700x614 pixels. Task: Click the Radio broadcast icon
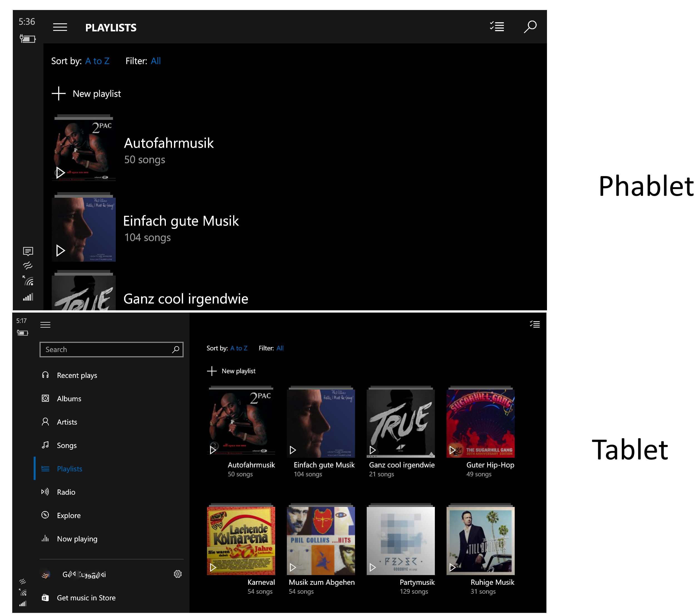coord(45,492)
